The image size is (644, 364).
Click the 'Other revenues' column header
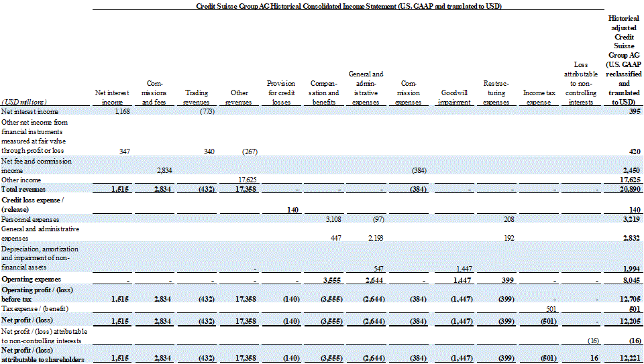[x=239, y=97]
